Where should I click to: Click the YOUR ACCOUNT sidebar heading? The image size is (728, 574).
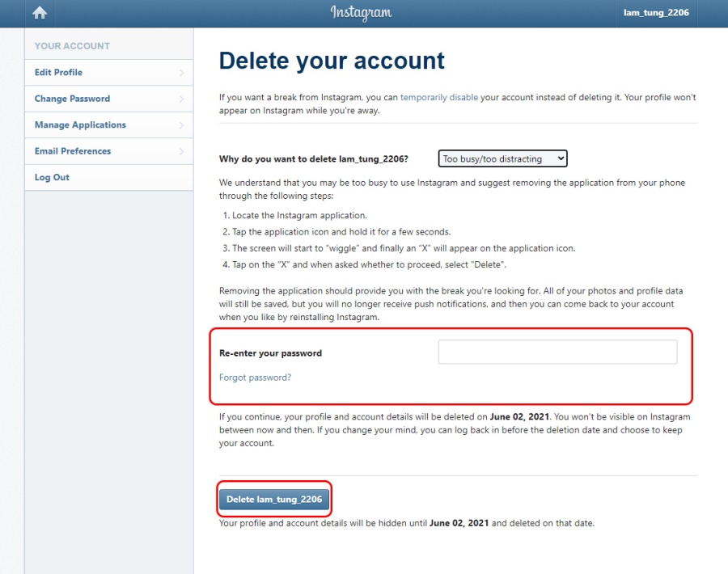click(72, 46)
